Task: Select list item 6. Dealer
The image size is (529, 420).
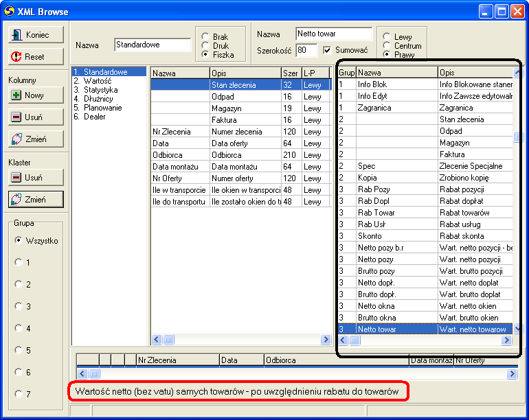Action: coord(109,117)
